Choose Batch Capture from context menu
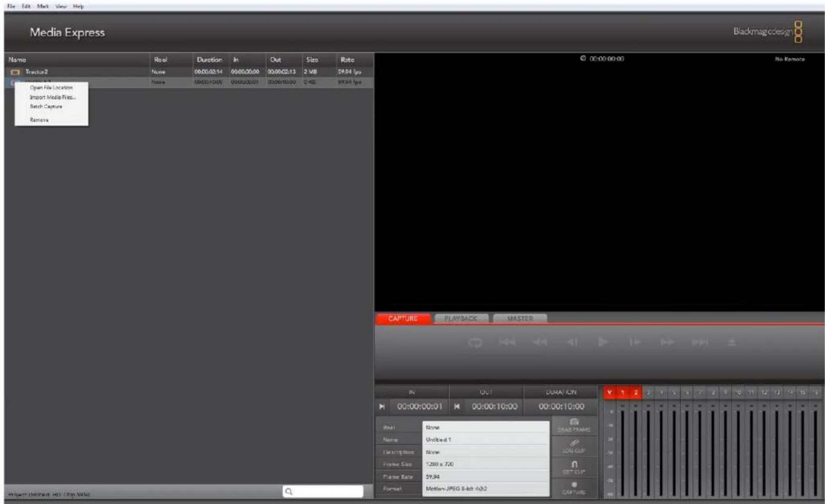Screen dimensions: 825x504 click(51, 106)
